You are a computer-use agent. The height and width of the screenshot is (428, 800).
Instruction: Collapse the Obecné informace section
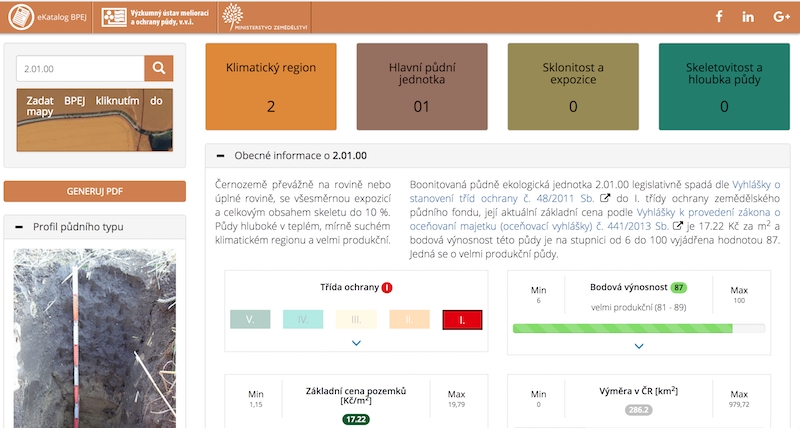[x=219, y=156]
